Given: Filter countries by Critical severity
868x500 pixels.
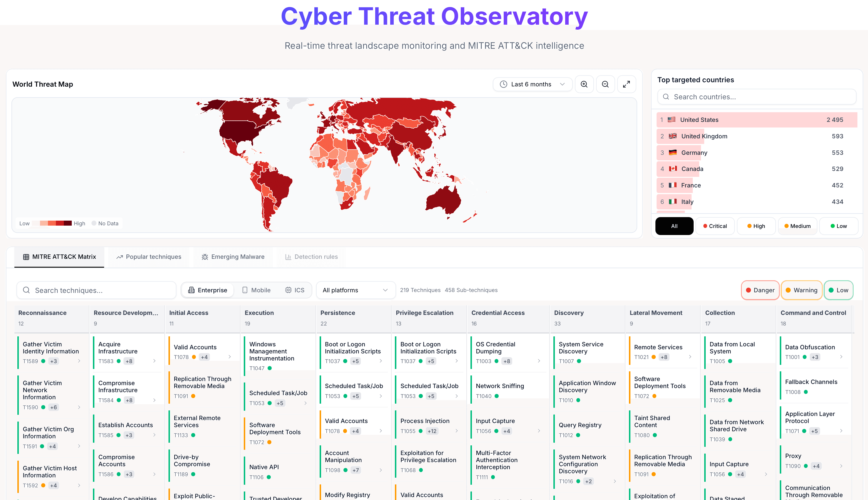Looking at the screenshot, I should pyautogui.click(x=715, y=226).
